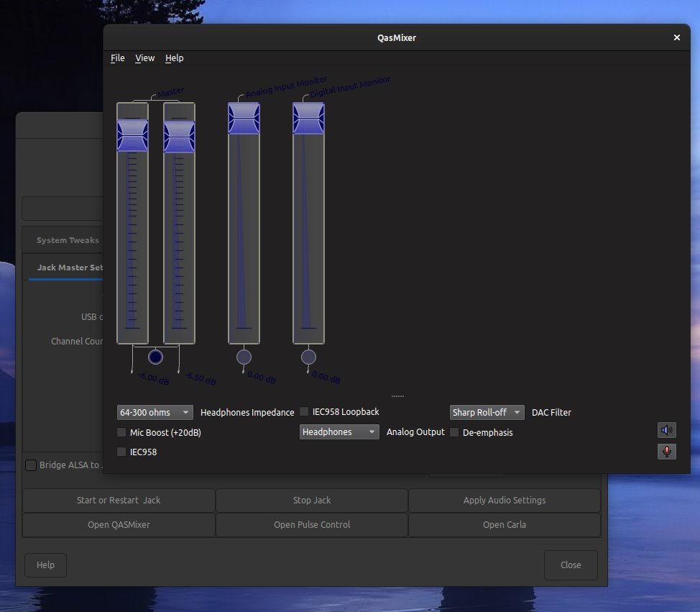
Task: Click Apply Audio Settings
Action: tap(504, 500)
